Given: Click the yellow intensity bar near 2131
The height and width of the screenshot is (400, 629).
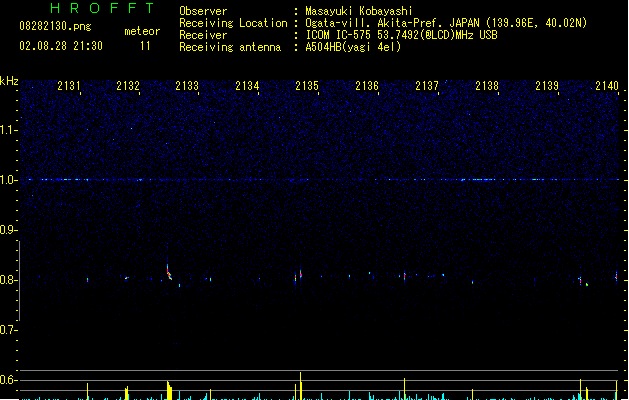Looking at the screenshot, I should [87, 391].
